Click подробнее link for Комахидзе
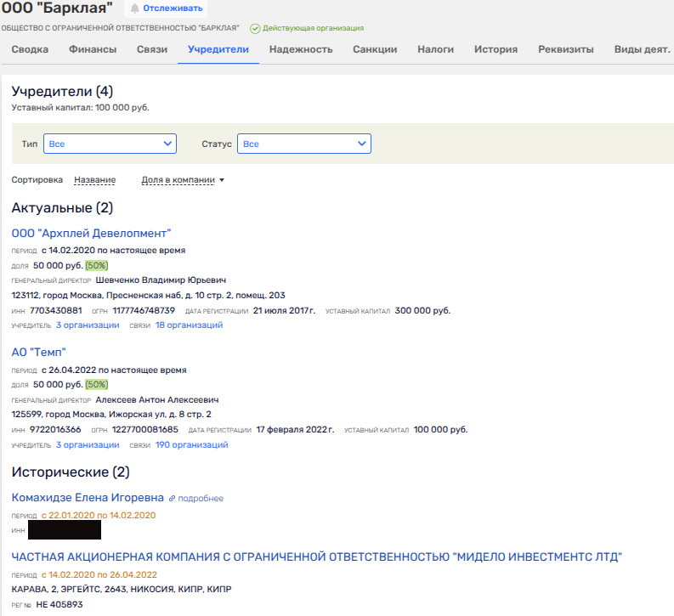Screen dimensions: 674x616 (201, 498)
